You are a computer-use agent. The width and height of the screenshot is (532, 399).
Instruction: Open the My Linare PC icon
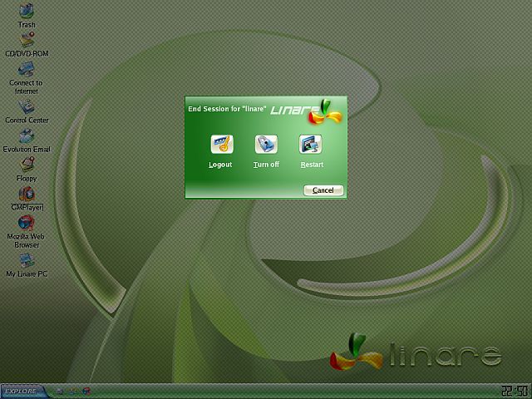tap(27, 261)
